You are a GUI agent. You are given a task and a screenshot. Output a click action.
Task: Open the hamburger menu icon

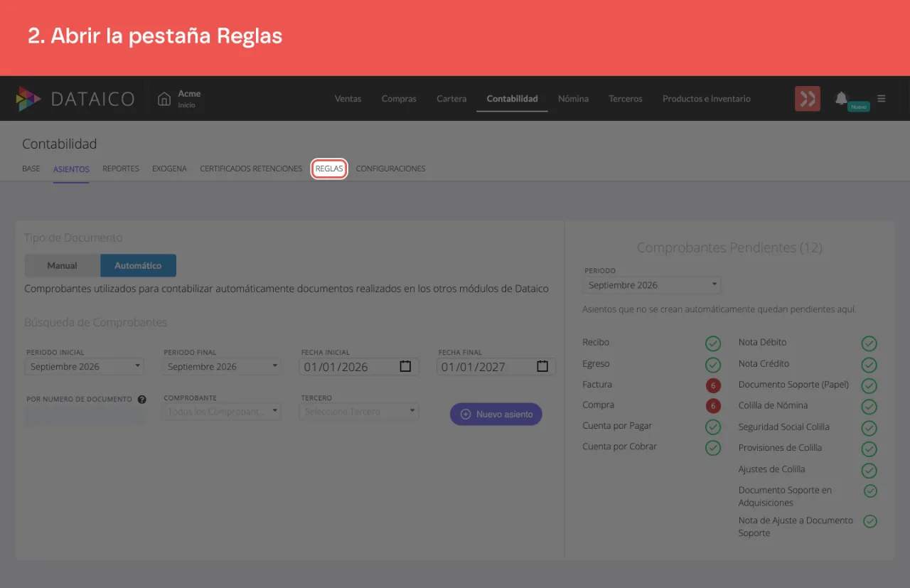(882, 99)
